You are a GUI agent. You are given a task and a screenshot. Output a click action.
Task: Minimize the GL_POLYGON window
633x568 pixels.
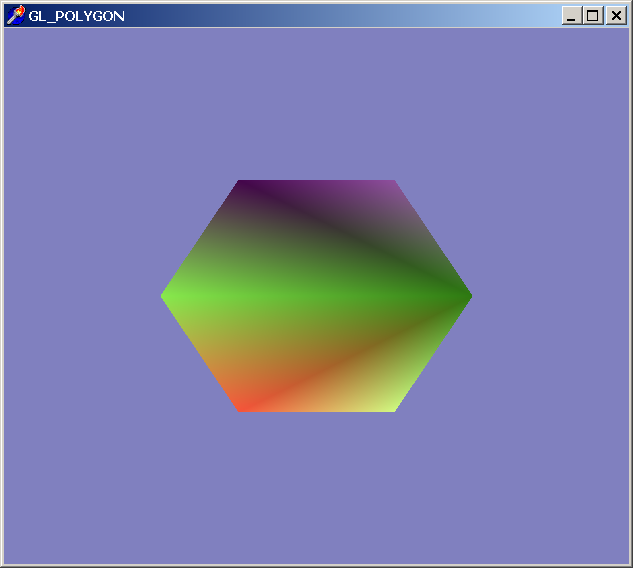(572, 16)
